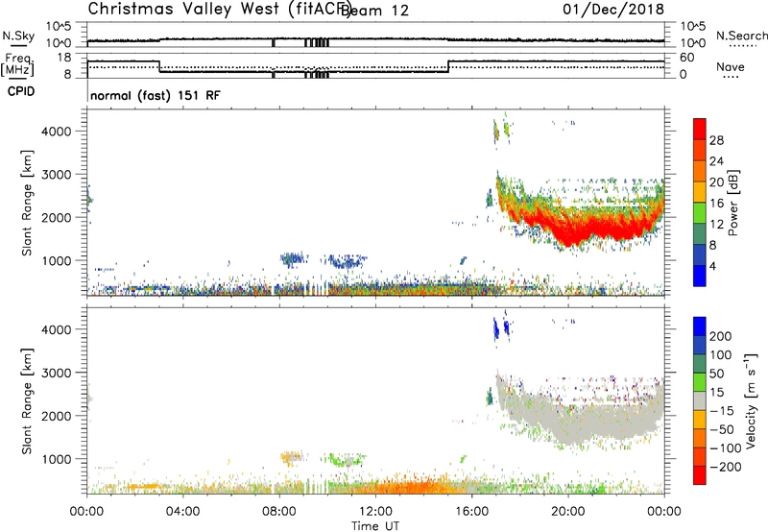768x532 pixels.
Task: Click the '3000' tick on velocity panel axis
Action: coord(57,373)
